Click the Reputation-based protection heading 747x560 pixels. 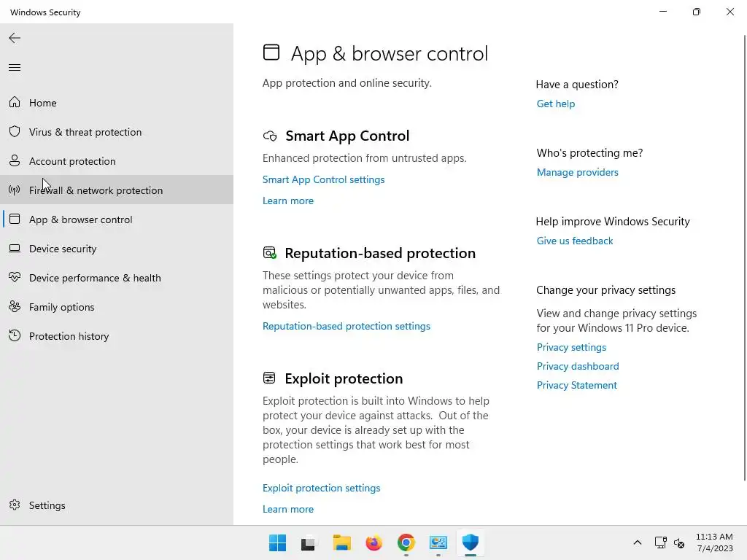380,253
